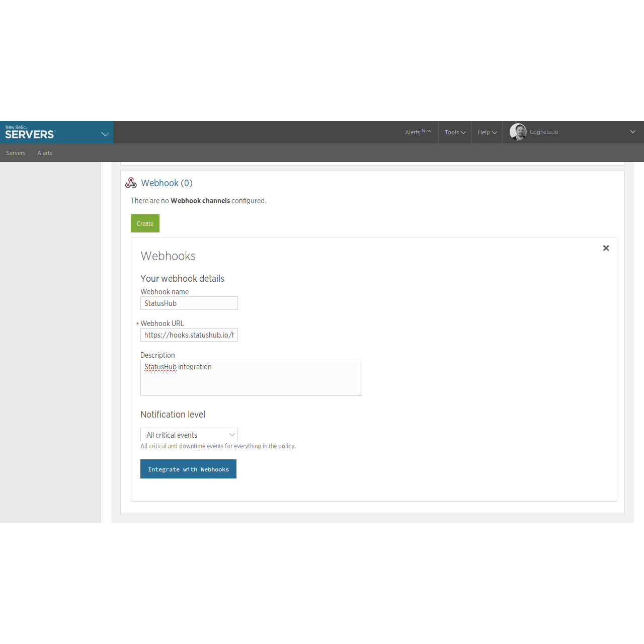Click the Integrate with Webhooks button
The image size is (644, 644).
[188, 469]
